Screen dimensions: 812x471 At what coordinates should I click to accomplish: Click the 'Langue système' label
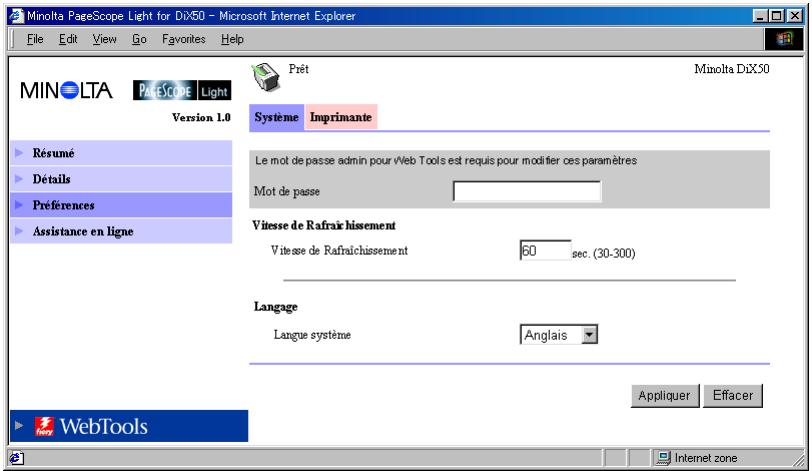coord(312,335)
